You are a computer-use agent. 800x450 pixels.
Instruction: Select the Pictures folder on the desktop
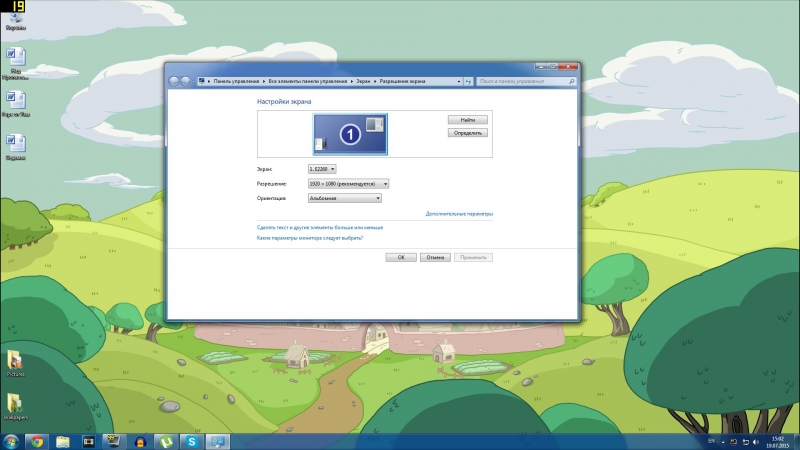[x=15, y=363]
